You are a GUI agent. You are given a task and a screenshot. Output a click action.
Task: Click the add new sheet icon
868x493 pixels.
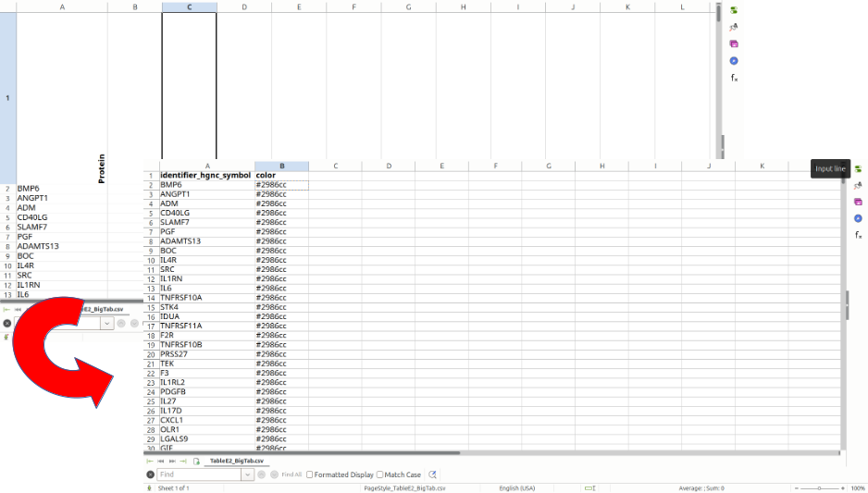coord(196,461)
